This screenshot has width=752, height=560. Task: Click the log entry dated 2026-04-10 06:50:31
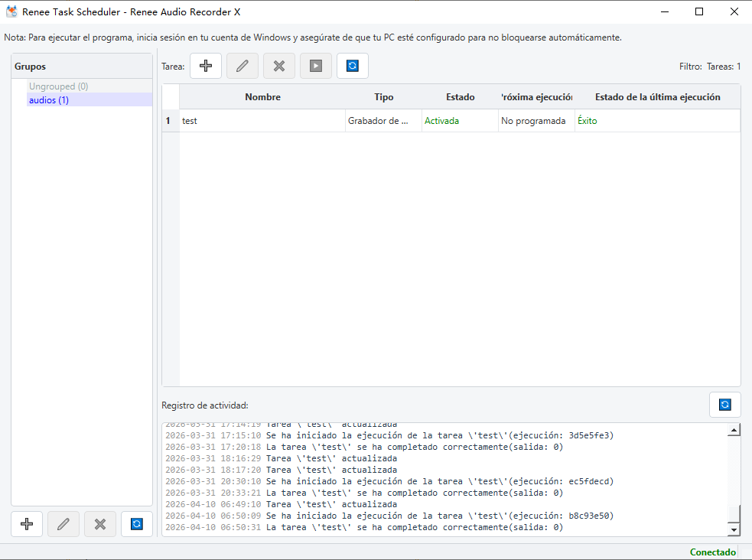364,527
